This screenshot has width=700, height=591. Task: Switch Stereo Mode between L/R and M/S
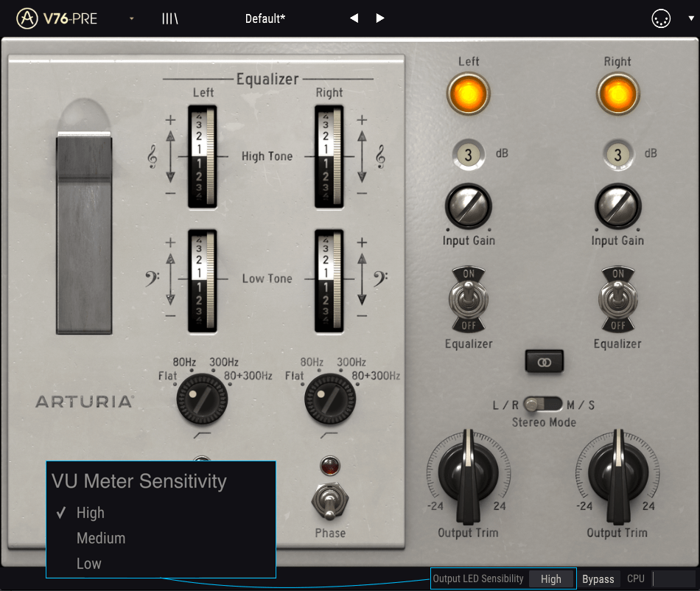click(542, 405)
